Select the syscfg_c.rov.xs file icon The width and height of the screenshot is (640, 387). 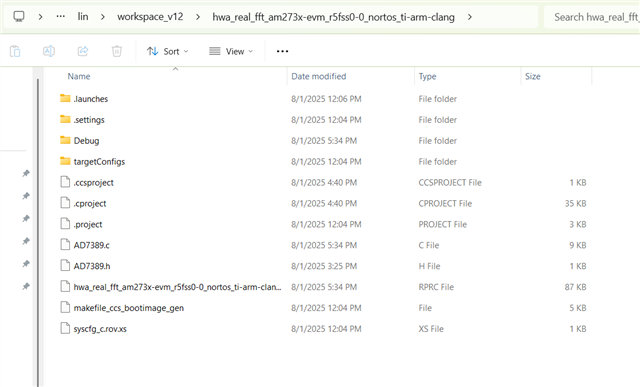(x=65, y=328)
